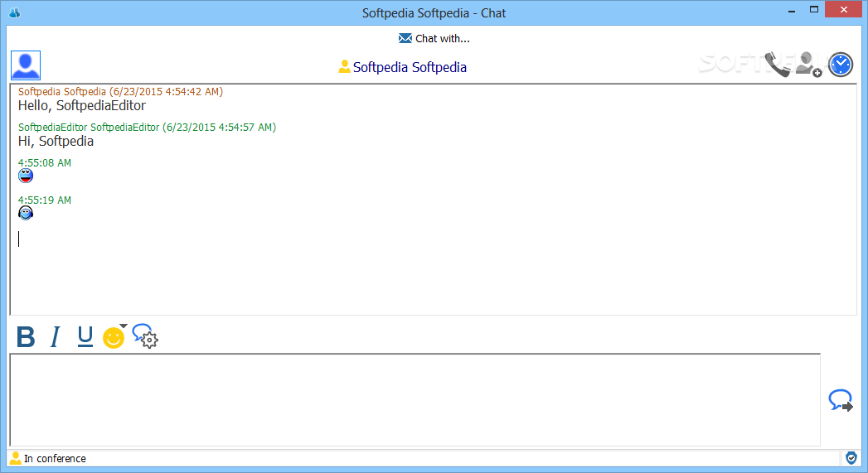Click the In conference status text
Viewport: 868px width, 473px height.
click(x=55, y=459)
